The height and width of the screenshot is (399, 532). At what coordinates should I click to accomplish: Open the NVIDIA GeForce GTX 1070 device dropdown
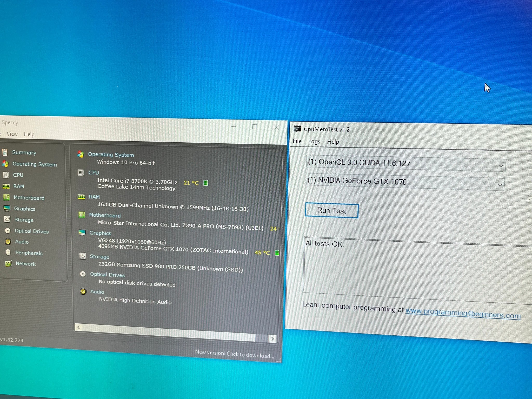click(x=405, y=183)
